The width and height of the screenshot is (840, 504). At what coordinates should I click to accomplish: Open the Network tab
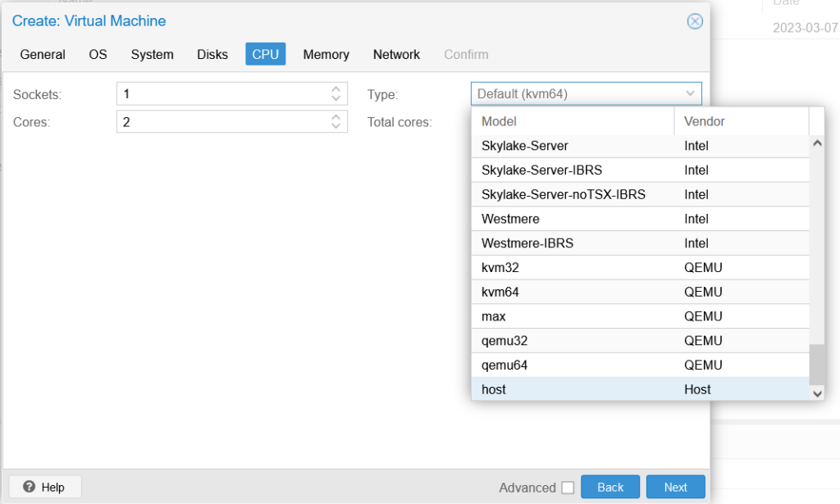[x=396, y=55]
